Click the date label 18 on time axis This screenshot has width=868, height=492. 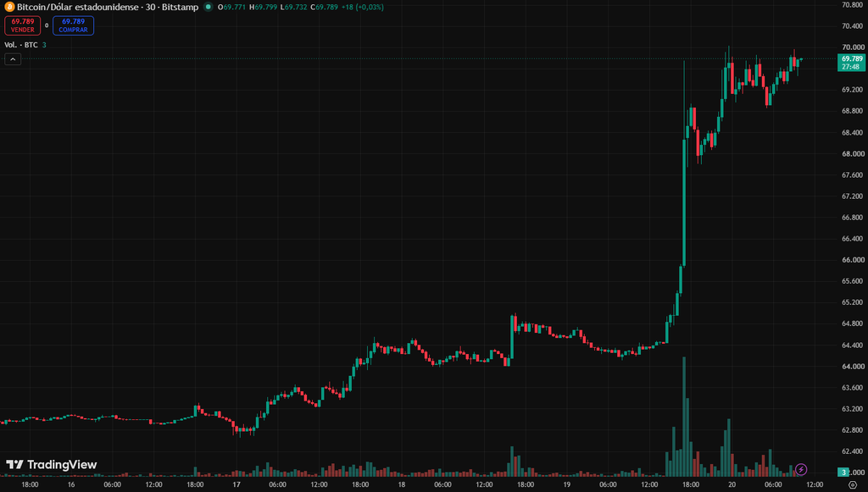[x=401, y=485]
